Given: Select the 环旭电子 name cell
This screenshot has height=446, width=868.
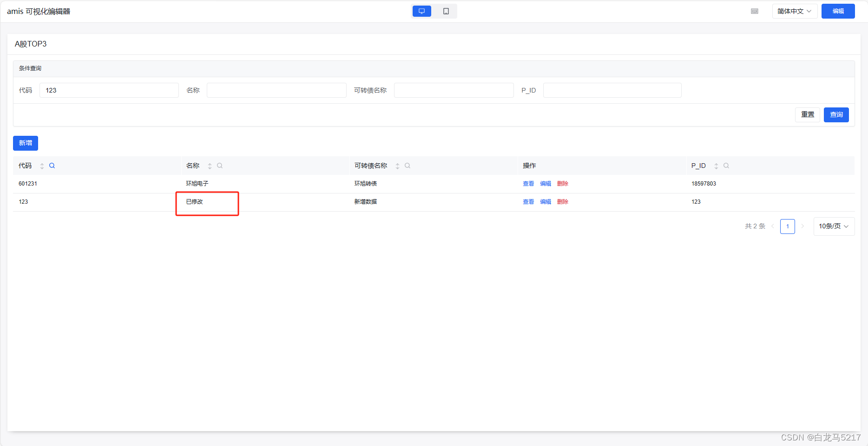Looking at the screenshot, I should click(197, 184).
